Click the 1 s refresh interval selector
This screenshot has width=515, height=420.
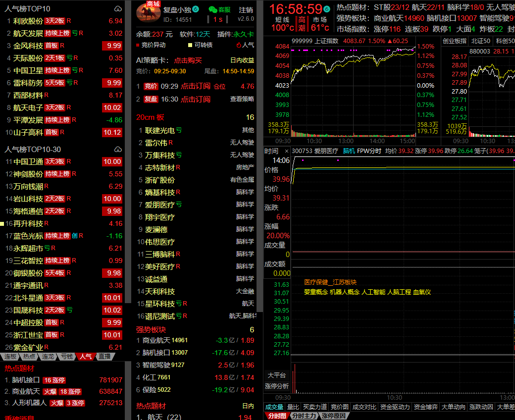(x=218, y=19)
